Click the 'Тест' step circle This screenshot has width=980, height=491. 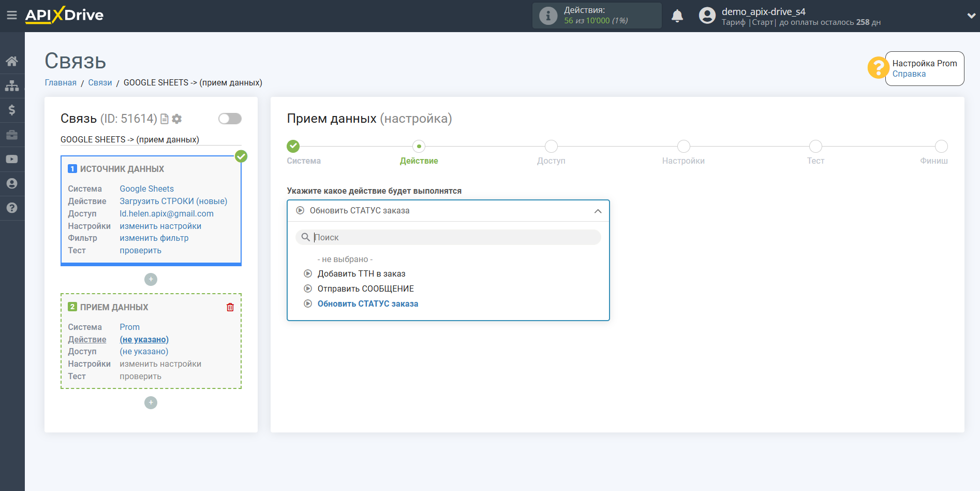point(815,146)
